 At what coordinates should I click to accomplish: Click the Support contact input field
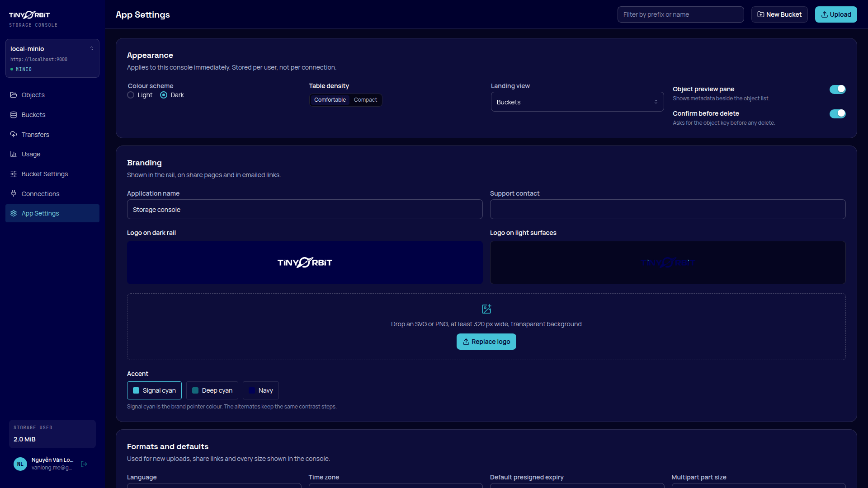[x=668, y=210]
